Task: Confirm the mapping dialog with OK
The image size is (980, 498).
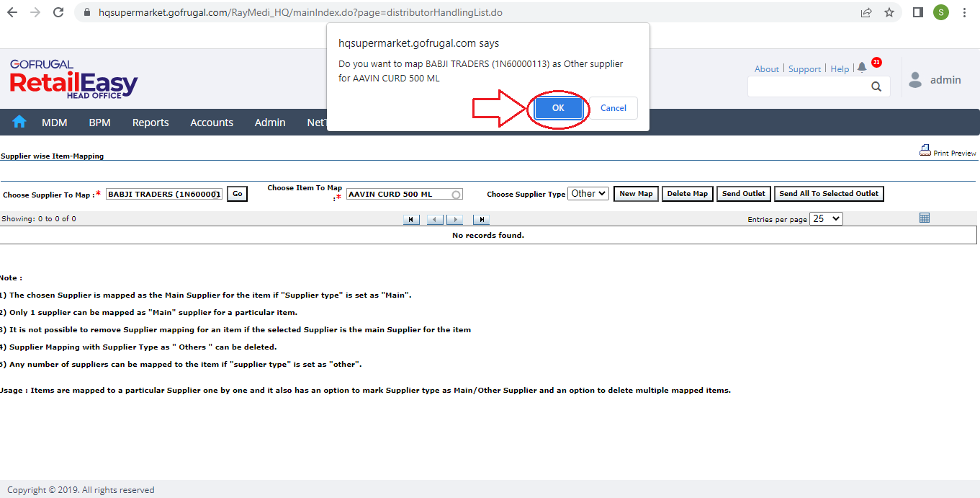Action: pyautogui.click(x=558, y=108)
